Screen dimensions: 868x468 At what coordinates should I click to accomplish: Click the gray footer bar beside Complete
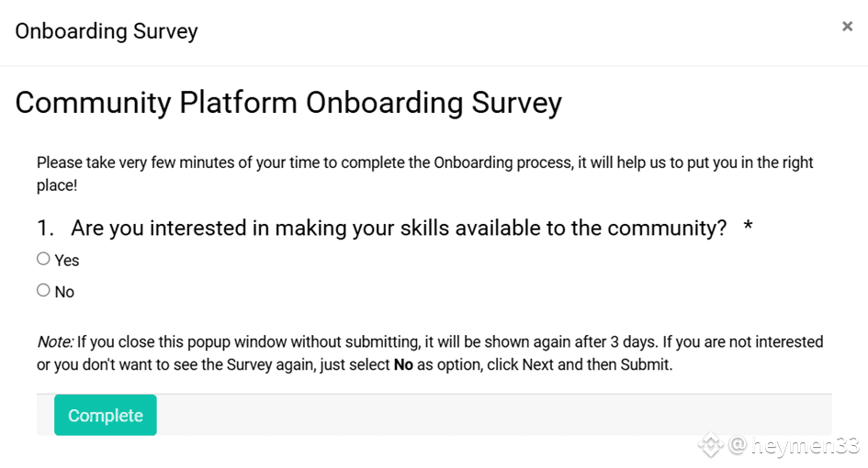[x=494, y=415]
